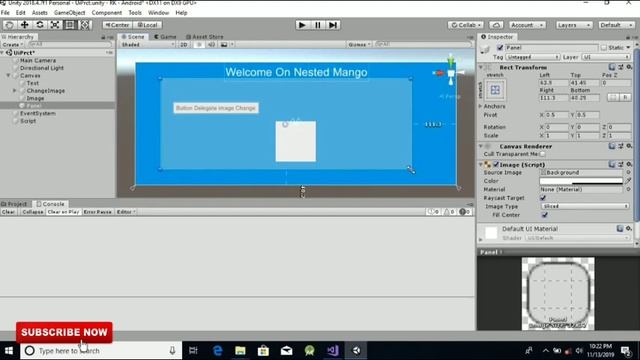The height and width of the screenshot is (360, 640).
Task: Open the Window menu
Action: pyautogui.click(x=158, y=13)
